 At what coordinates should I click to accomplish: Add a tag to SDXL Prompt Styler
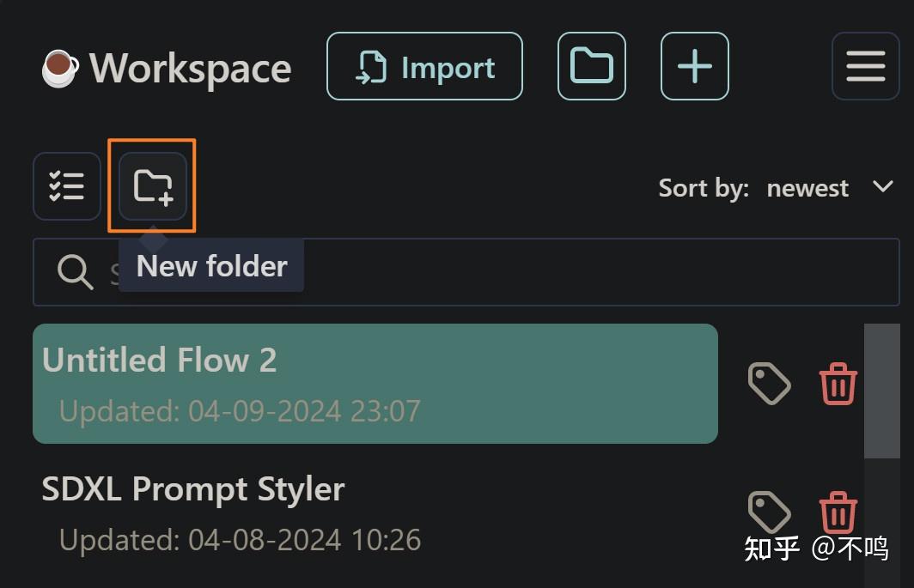click(769, 512)
